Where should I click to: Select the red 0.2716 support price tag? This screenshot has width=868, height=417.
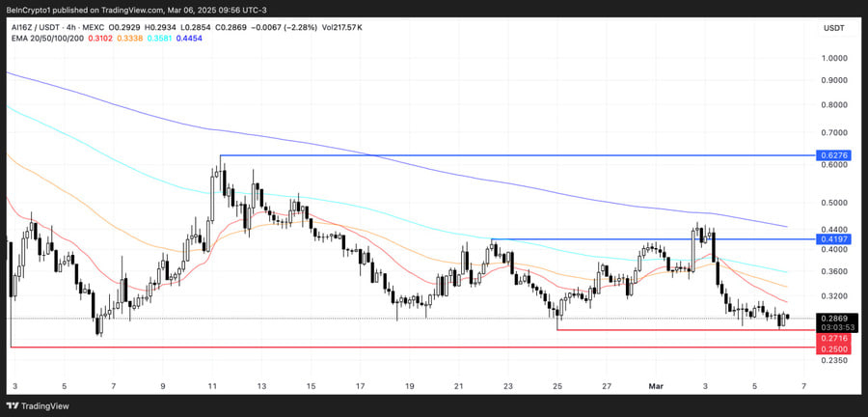coord(833,339)
